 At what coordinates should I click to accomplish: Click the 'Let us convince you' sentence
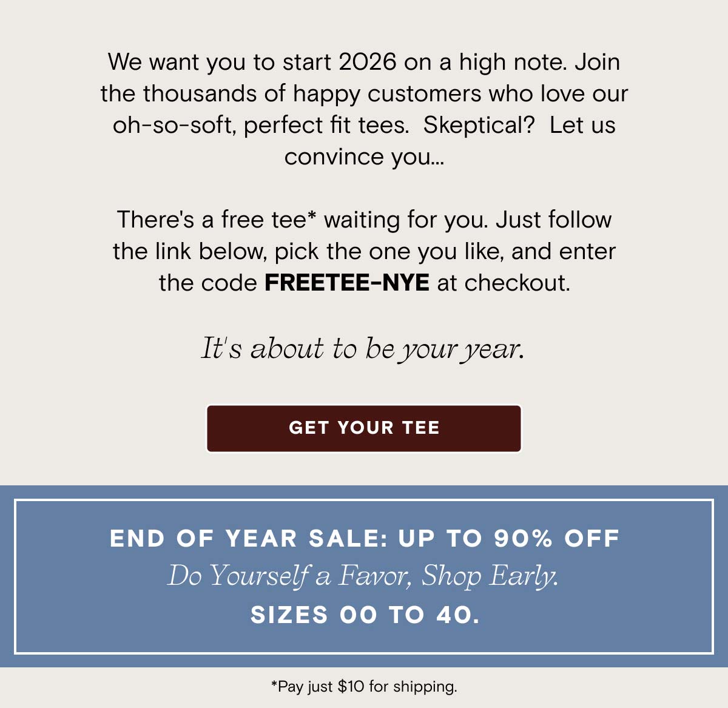tap(364, 156)
